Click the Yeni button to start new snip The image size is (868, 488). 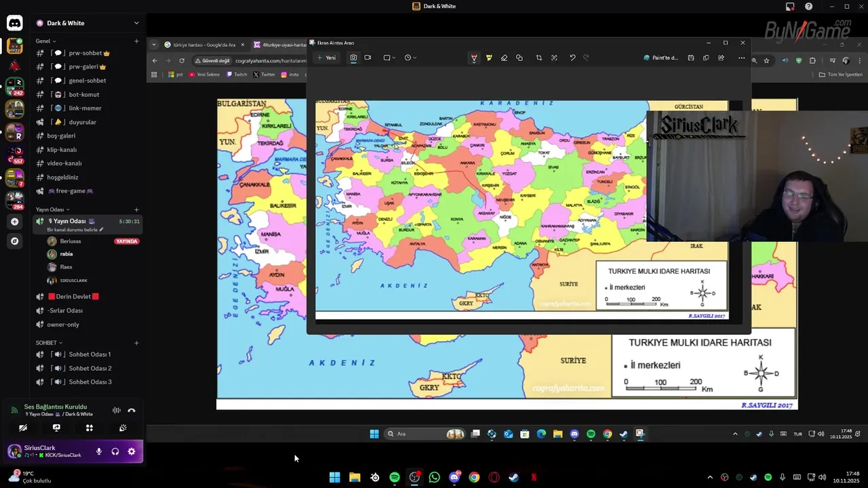click(326, 58)
